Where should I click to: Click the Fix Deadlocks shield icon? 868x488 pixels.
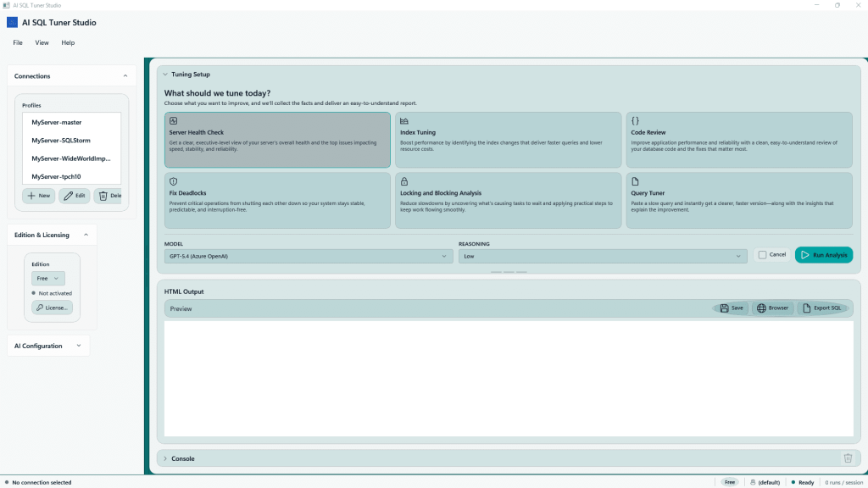click(173, 181)
